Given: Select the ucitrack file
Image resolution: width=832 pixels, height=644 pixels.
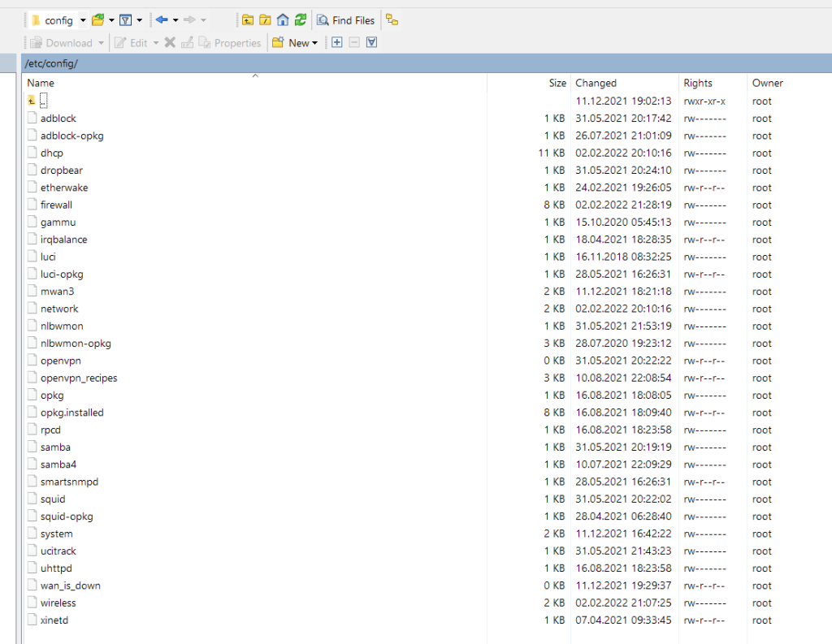Looking at the screenshot, I should (x=58, y=551).
